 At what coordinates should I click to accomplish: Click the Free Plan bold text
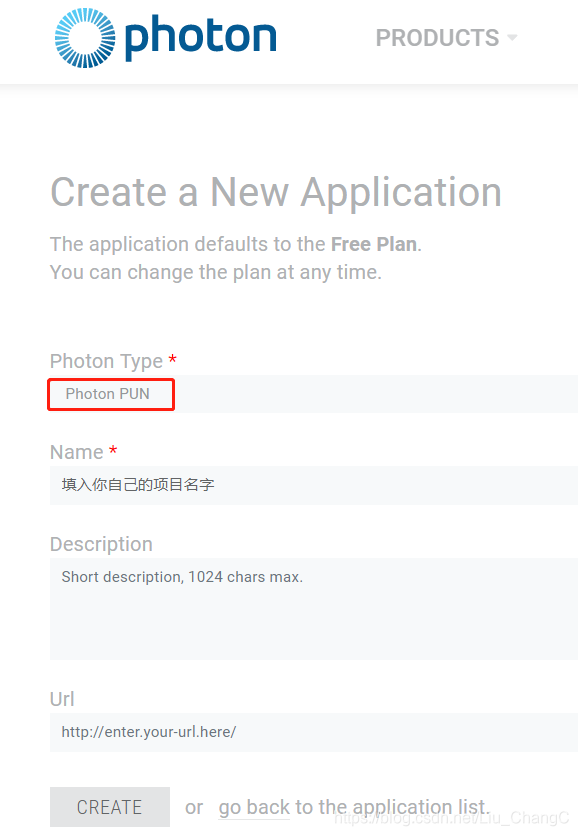pos(373,243)
